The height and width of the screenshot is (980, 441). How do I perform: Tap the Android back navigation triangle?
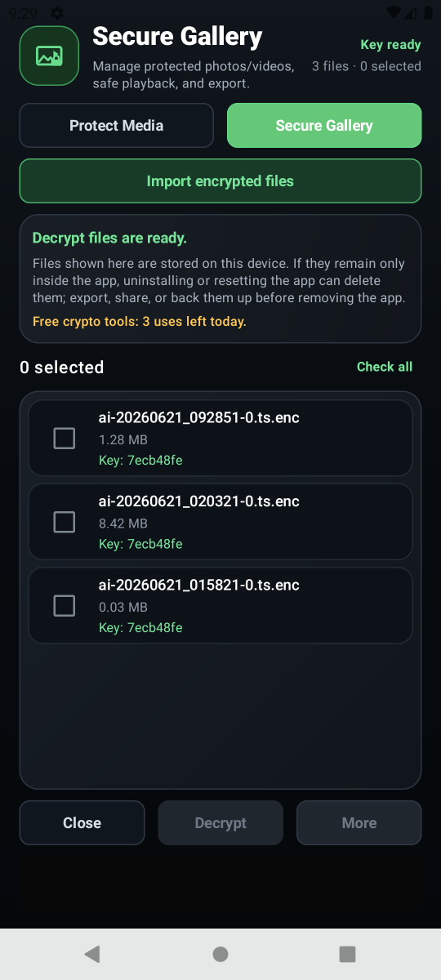[x=92, y=954]
